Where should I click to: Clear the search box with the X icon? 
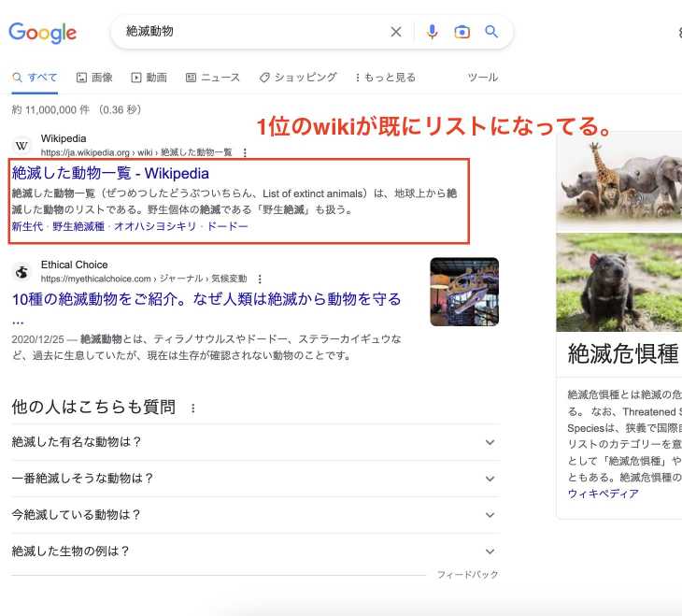(x=396, y=32)
